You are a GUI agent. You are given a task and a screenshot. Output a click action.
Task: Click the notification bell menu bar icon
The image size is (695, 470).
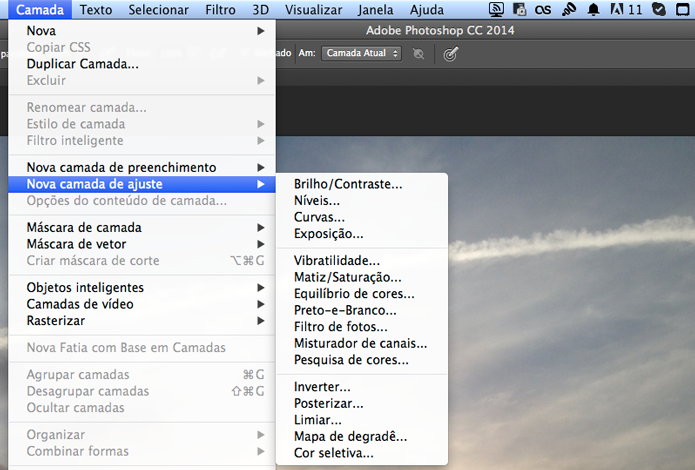pos(593,9)
